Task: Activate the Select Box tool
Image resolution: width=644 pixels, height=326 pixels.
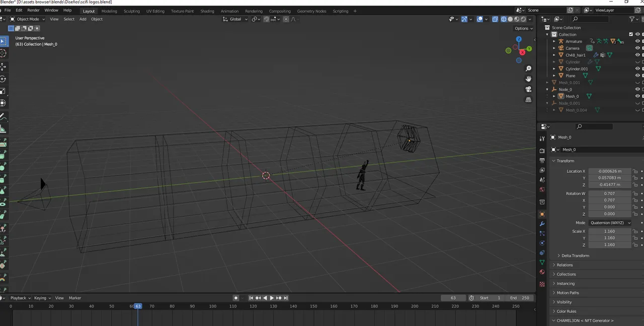Action: [3, 41]
